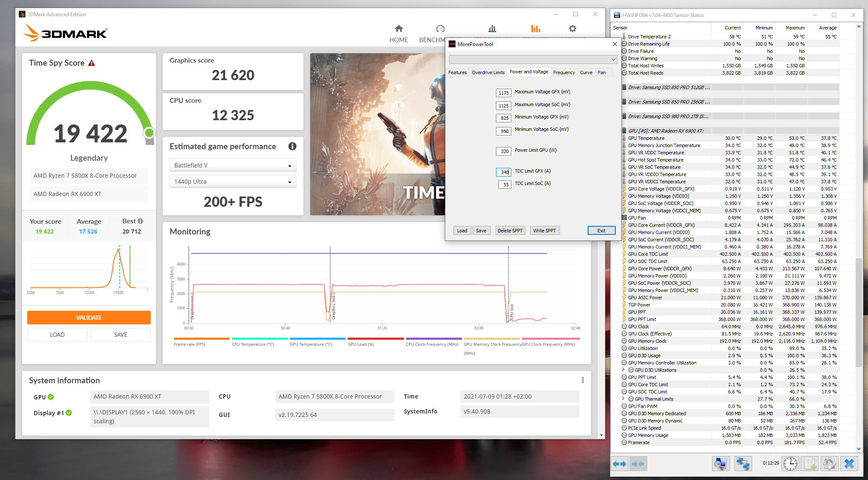Image resolution: width=868 pixels, height=480 pixels.
Task: Click Maximum Voltage SoC input field
Action: point(504,106)
